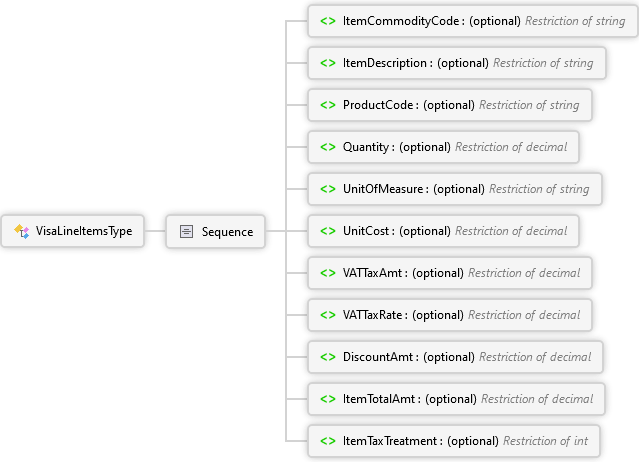
Task: Click 'Restriction of string' on ProductCode
Action: pyautogui.click(x=529, y=105)
